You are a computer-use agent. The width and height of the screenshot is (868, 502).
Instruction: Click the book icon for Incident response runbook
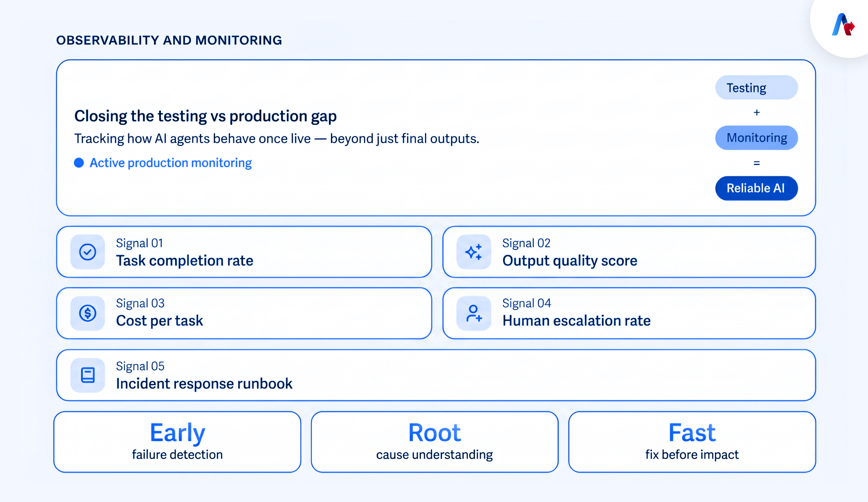(x=88, y=375)
